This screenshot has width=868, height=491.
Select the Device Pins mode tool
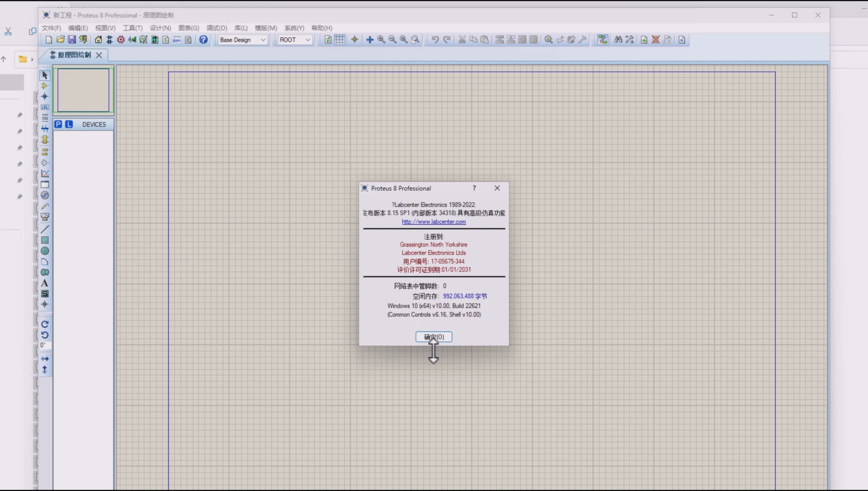(45, 163)
